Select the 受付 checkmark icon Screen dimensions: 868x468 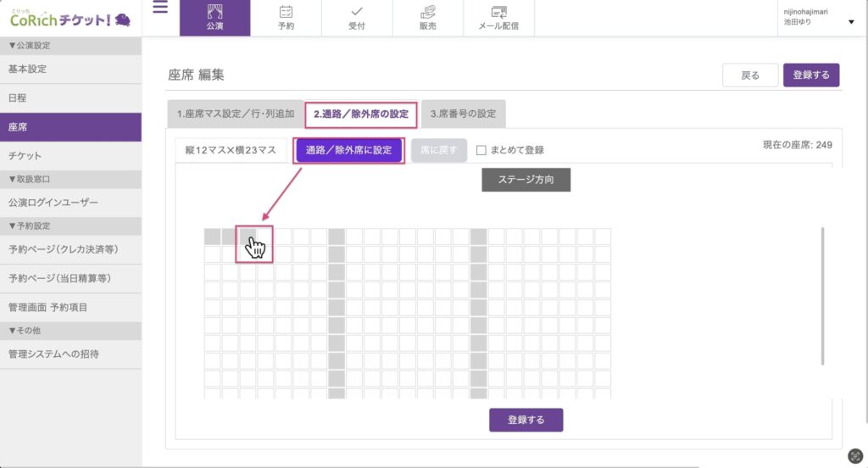(357, 13)
